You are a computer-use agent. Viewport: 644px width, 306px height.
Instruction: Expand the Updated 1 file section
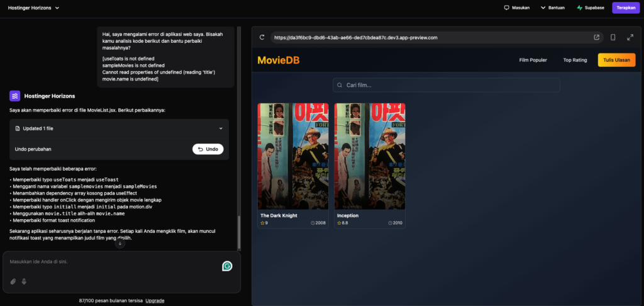119,128
